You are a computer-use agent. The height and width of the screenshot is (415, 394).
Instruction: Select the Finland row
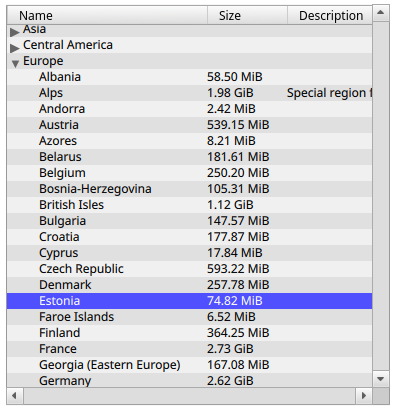coord(189,333)
